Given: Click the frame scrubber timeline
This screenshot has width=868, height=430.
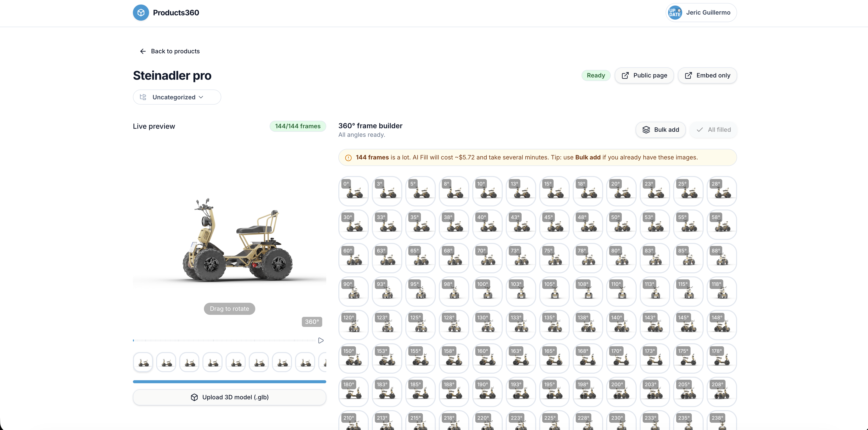Looking at the screenshot, I should [224, 340].
